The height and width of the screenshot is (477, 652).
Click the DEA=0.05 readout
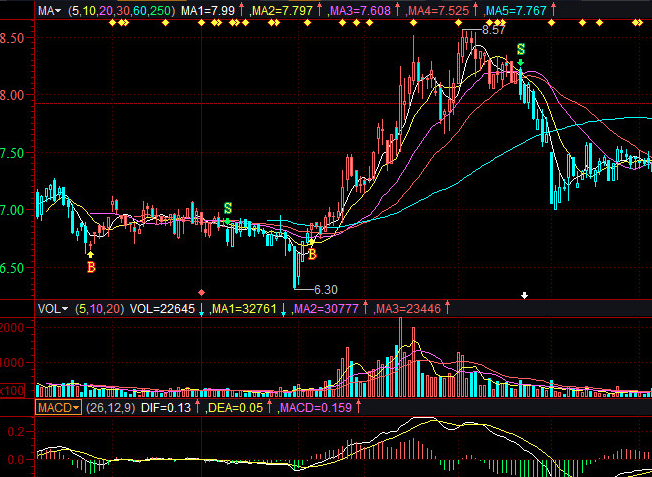tap(235, 408)
